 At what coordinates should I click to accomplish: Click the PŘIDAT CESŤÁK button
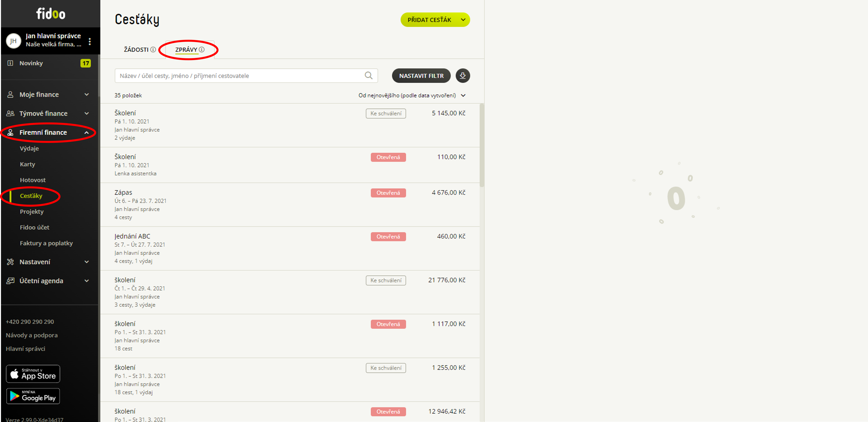(x=429, y=20)
